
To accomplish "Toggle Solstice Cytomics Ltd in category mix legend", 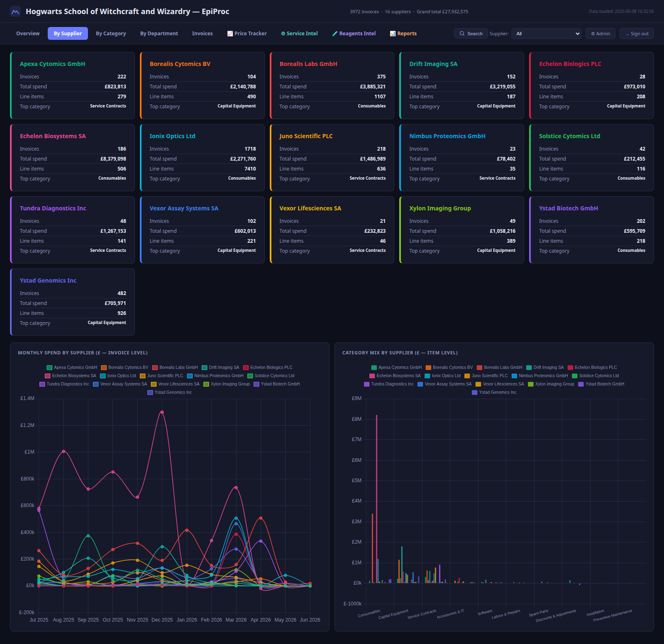I will (x=596, y=376).
